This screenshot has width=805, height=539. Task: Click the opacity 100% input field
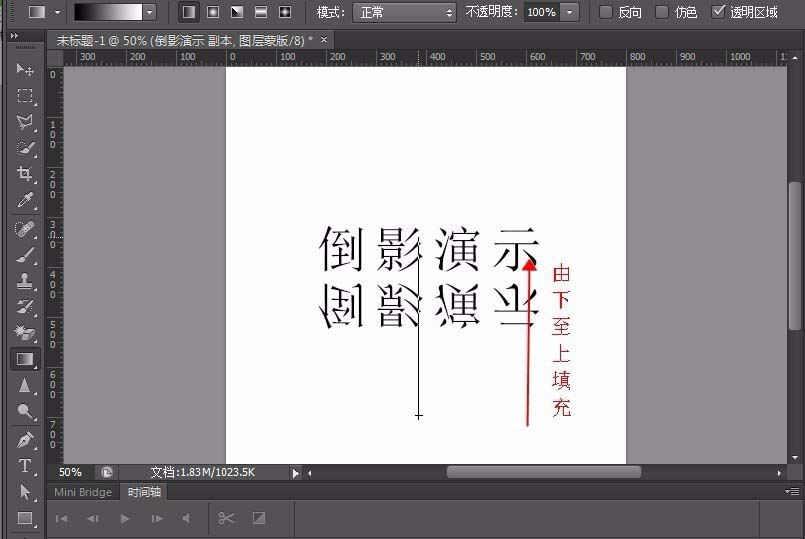pyautogui.click(x=542, y=12)
